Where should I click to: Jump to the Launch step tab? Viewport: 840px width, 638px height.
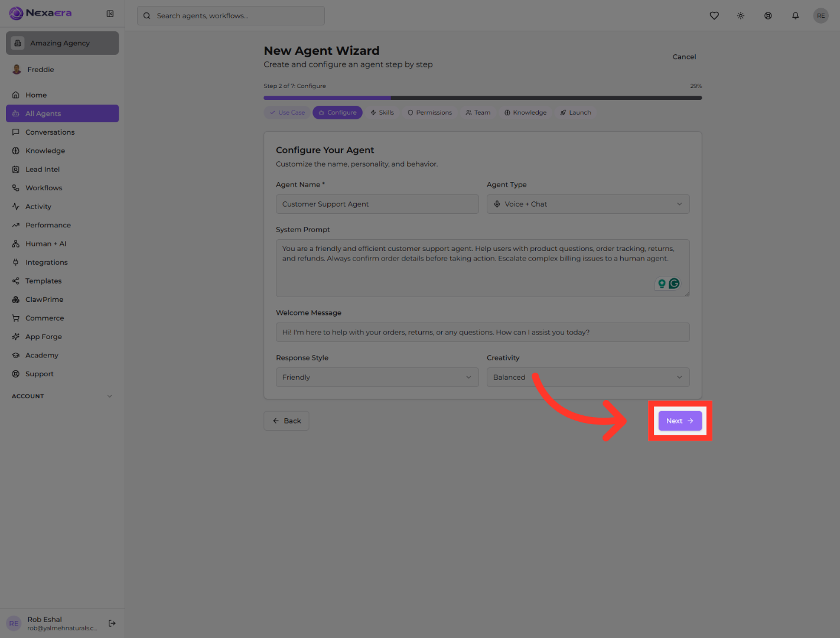(x=575, y=113)
